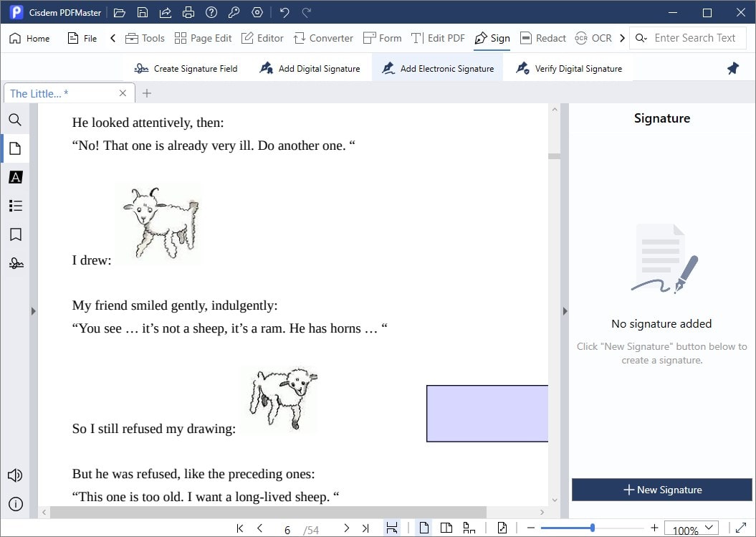The height and width of the screenshot is (537, 756).
Task: Select the Sign tab
Action: coord(492,38)
